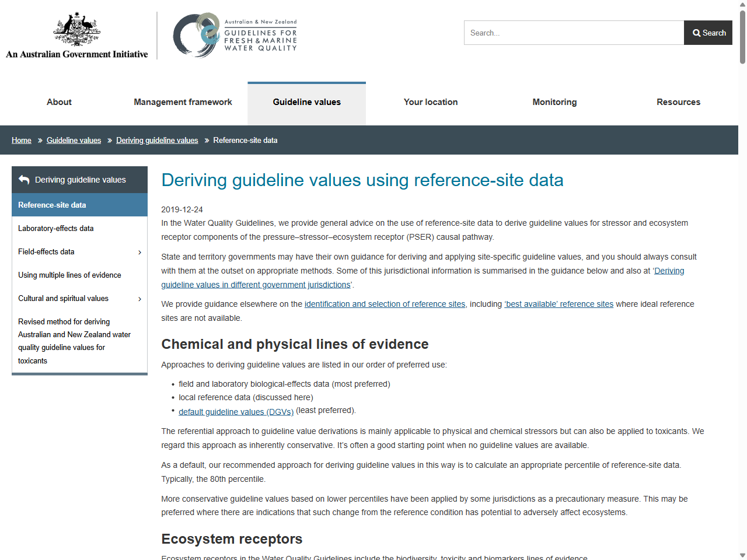Open the Monitoring menu
This screenshot has height=560, width=747.
[554, 102]
